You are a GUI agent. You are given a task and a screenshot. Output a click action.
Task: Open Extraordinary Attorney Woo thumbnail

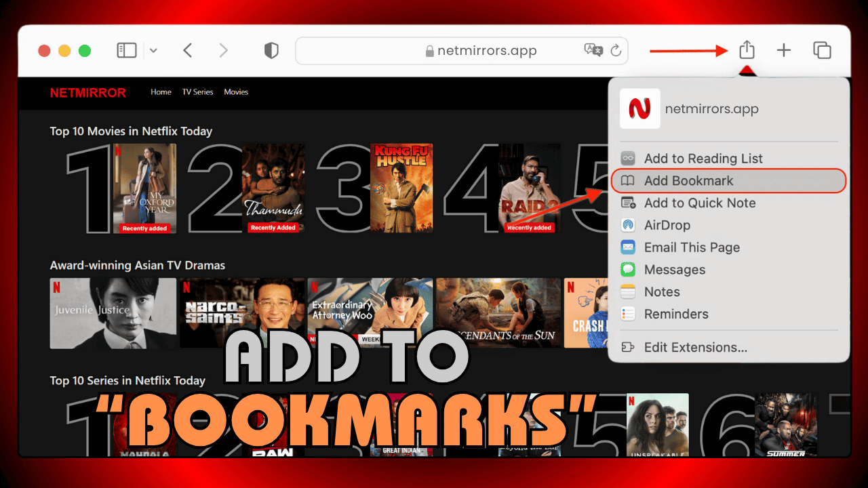370,313
